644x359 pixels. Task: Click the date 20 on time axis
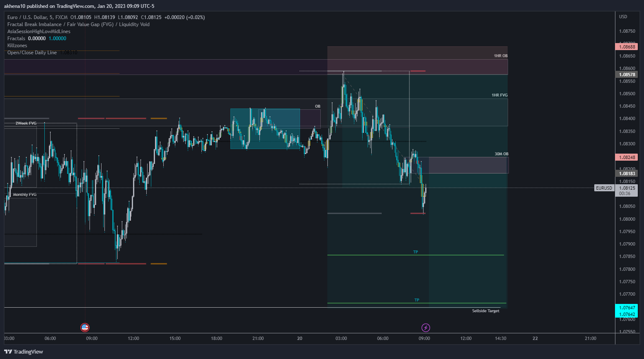pos(300,338)
